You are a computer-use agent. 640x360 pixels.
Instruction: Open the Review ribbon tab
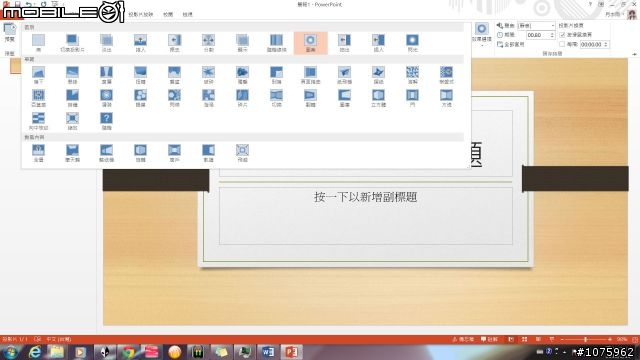click(168, 14)
